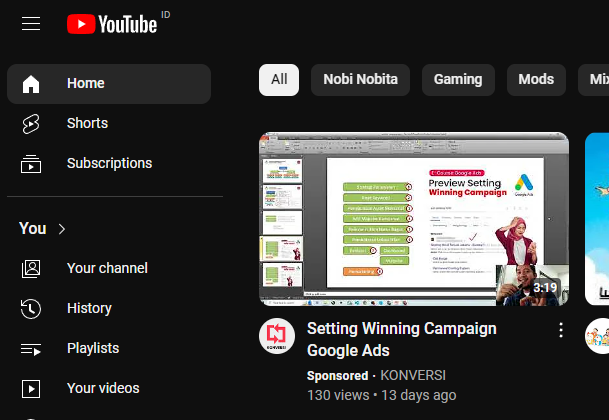
Task: Expand the You section chevron
Action: tap(62, 229)
